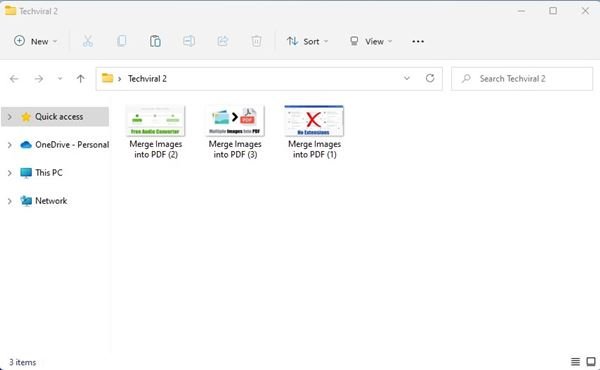The width and height of the screenshot is (600, 370).
Task: Switch to large thumbnails view in status bar
Action: pyautogui.click(x=591, y=362)
